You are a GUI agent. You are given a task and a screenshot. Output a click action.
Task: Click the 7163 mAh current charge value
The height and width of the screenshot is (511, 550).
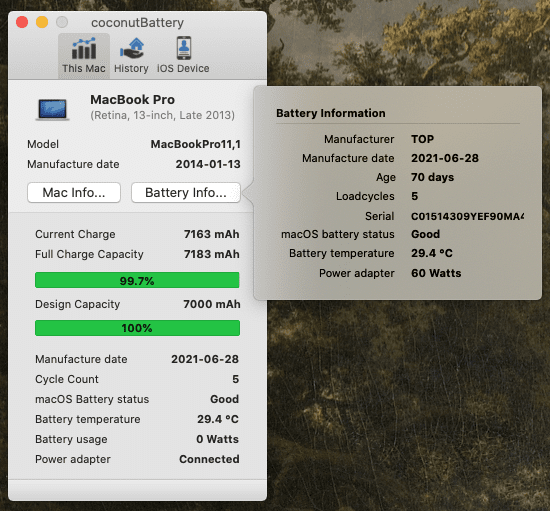point(212,234)
